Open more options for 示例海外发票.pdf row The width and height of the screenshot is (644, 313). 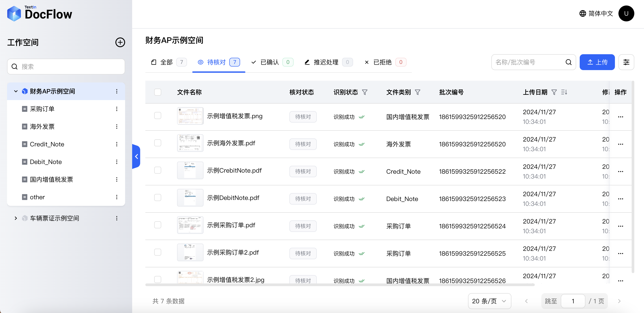click(x=620, y=144)
